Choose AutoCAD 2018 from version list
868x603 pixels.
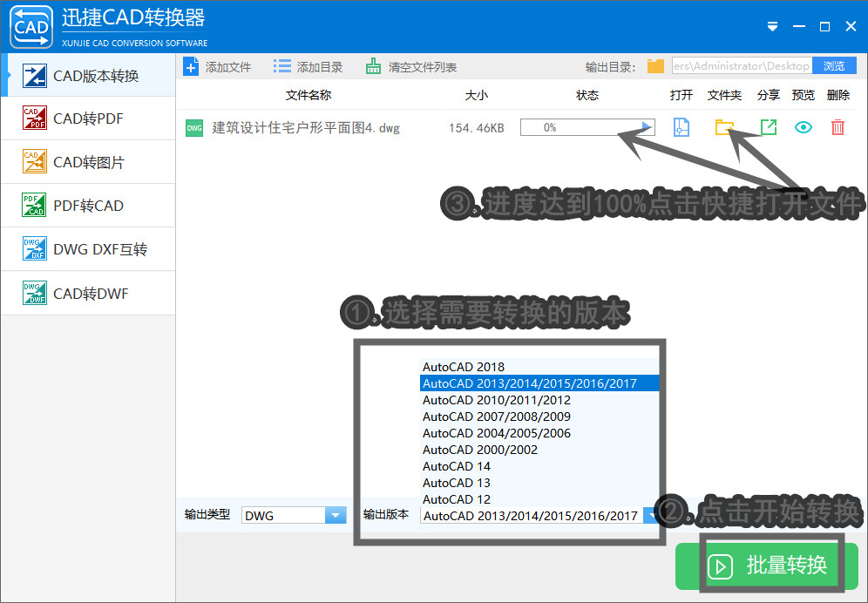[x=539, y=367]
